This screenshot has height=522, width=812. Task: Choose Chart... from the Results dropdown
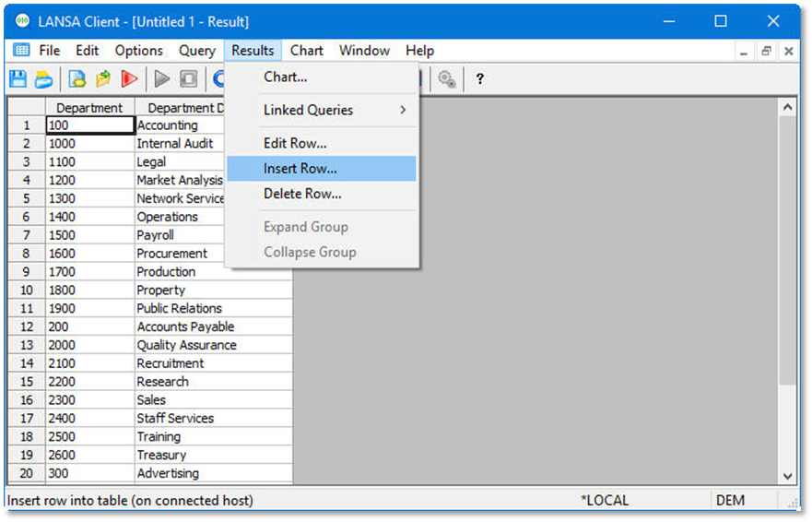322,77
